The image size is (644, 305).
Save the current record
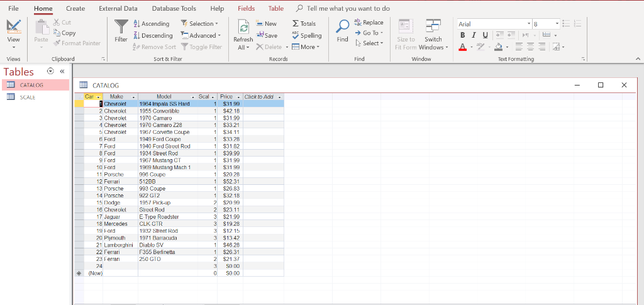[267, 36]
